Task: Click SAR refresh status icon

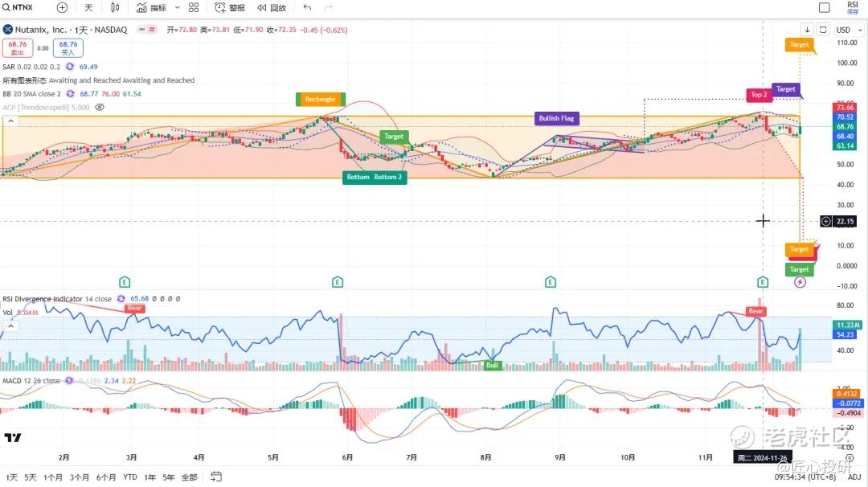Action: (x=70, y=67)
